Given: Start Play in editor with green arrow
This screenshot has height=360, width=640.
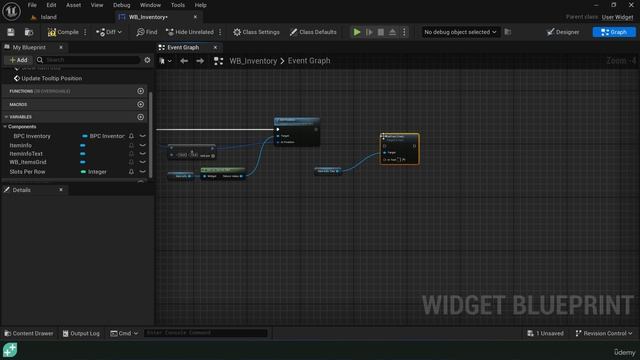Looking at the screenshot, I should [357, 32].
